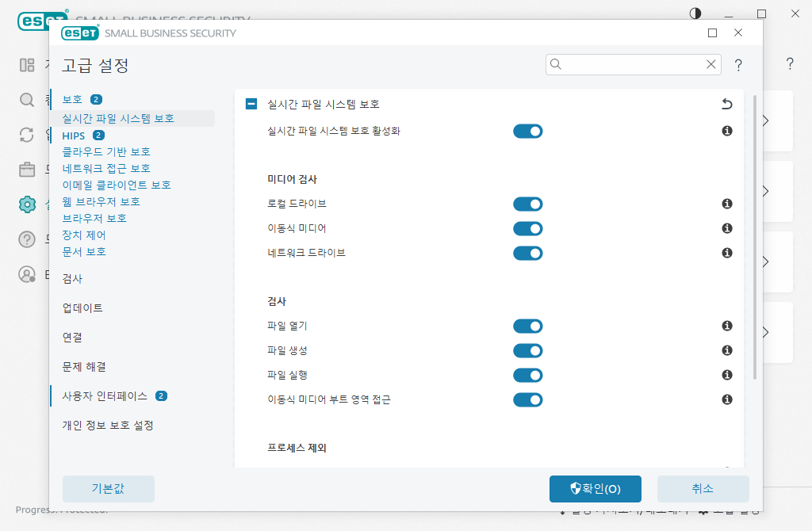Viewport: 812px width, 531px height.
Task: Disable 실시간 파일 시스템 보호 활성화 switch
Action: click(x=528, y=131)
